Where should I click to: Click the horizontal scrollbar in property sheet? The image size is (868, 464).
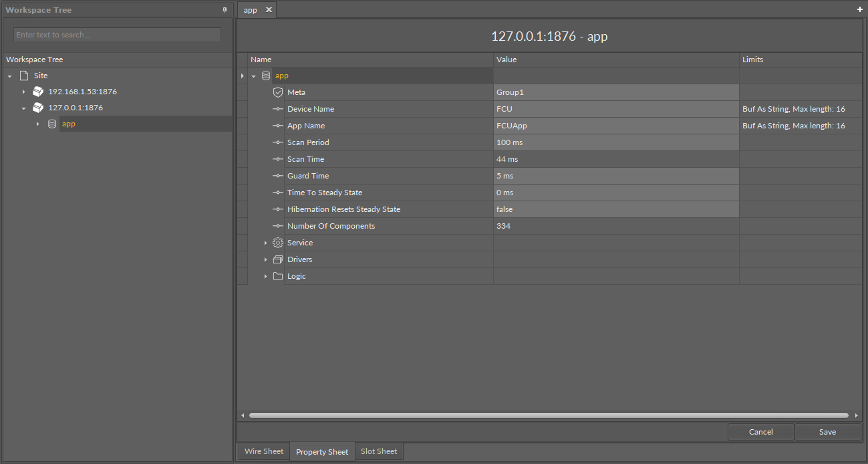(x=548, y=415)
